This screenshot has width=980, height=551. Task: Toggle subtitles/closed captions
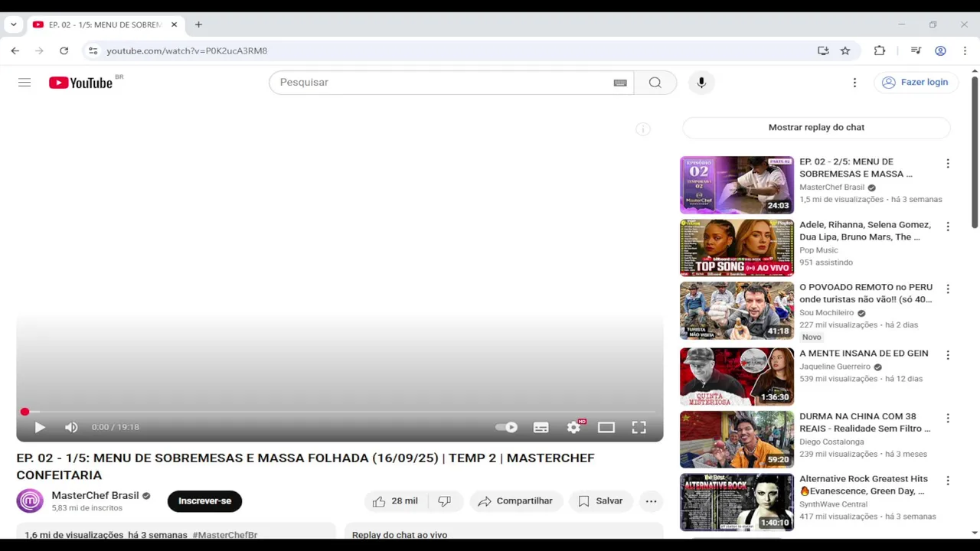pyautogui.click(x=541, y=427)
